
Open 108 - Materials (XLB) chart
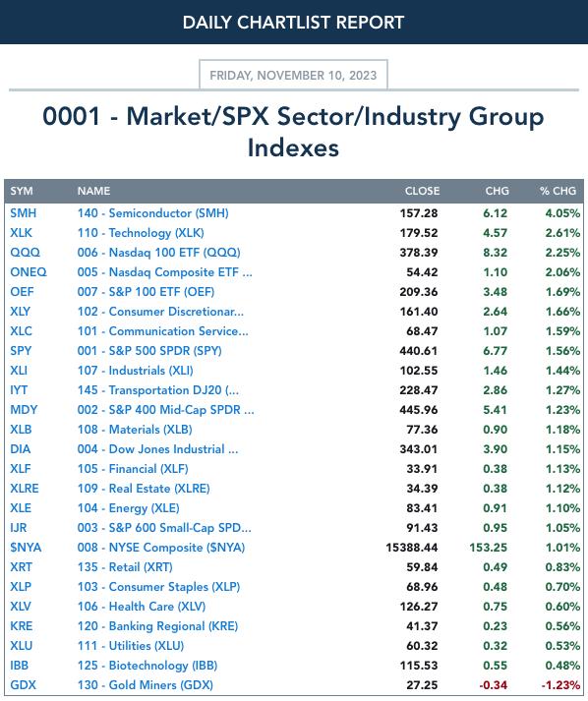pyautogui.click(x=135, y=430)
